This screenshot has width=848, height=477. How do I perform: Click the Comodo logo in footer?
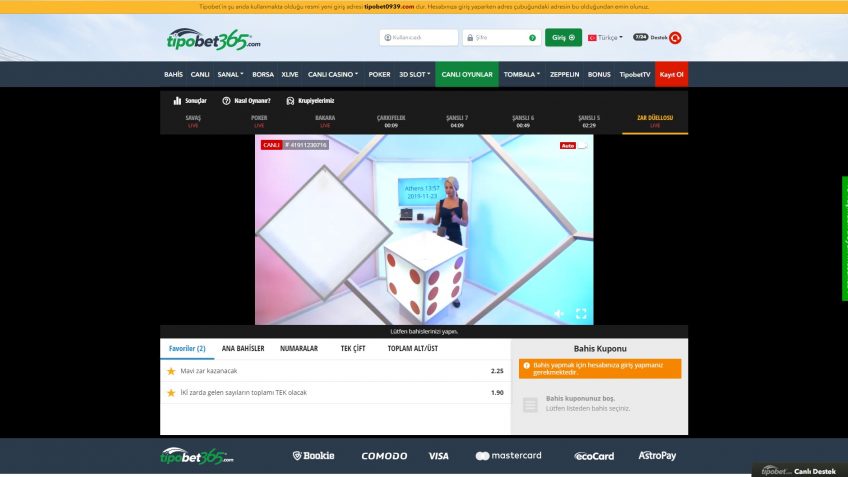(385, 456)
